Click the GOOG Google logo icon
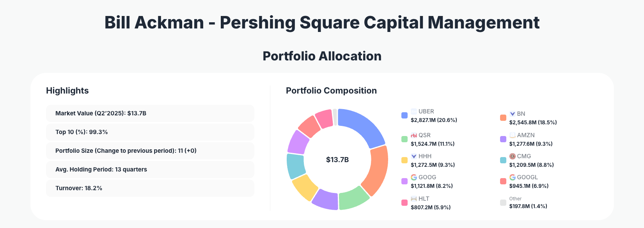Screen dimensions: 644x228 click(414, 177)
